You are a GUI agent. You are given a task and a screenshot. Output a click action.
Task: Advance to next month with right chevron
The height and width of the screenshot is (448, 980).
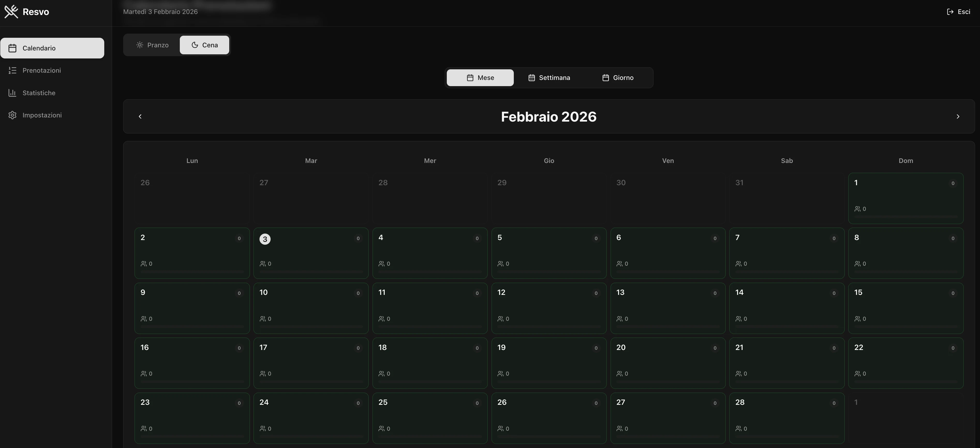click(x=957, y=116)
